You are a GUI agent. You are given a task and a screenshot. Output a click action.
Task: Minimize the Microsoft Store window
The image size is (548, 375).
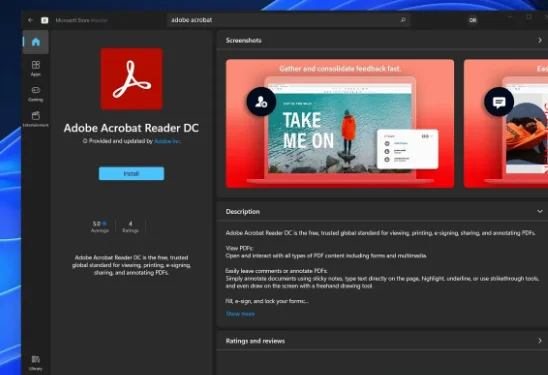[510, 17]
